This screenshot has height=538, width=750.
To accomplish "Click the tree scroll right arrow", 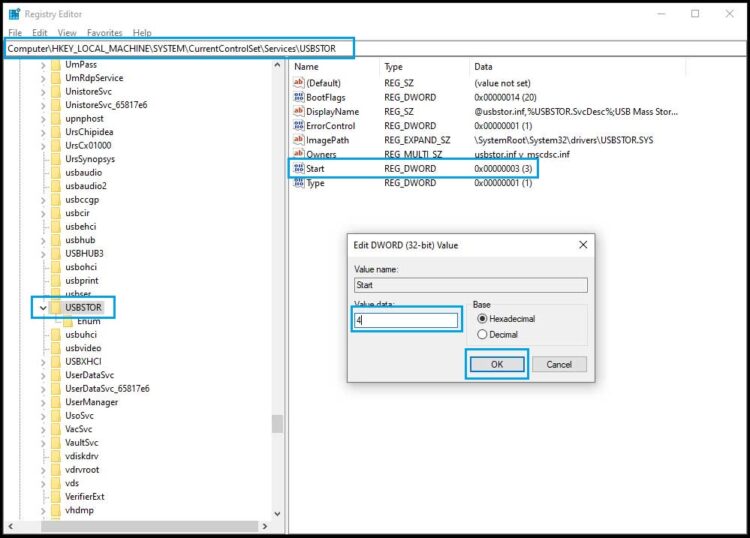I will click(265, 526).
